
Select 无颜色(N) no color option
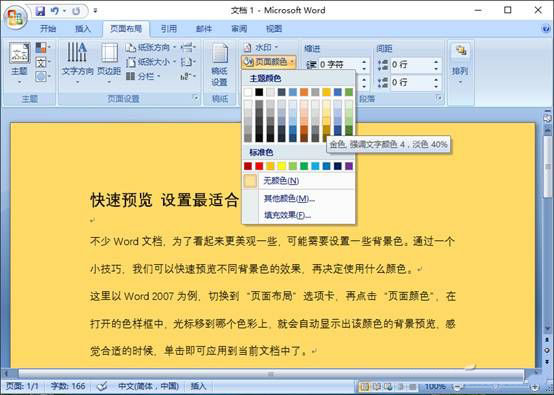click(x=299, y=181)
